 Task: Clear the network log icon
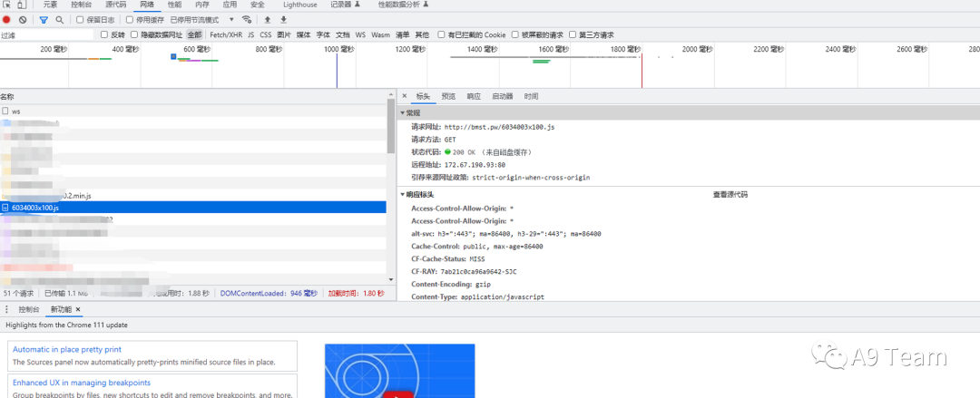click(x=23, y=20)
